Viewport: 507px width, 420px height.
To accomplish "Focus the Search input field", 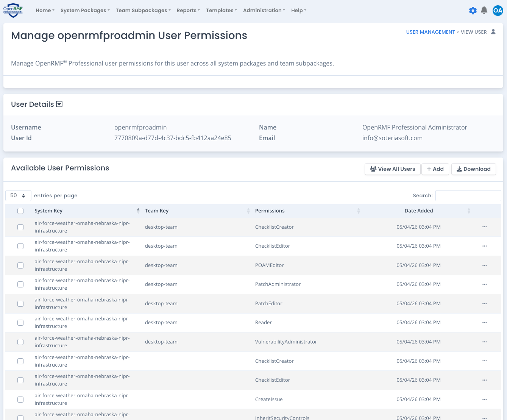I will point(468,195).
